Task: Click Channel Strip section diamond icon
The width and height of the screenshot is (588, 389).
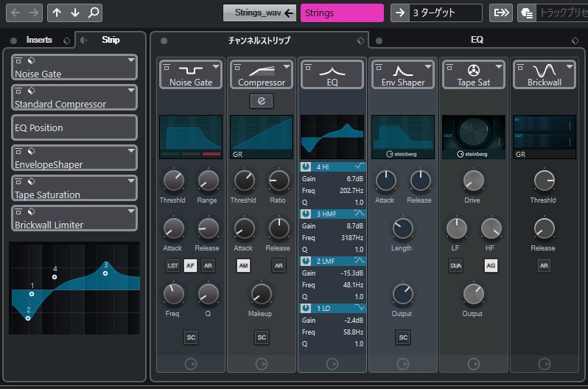Action: 361,41
